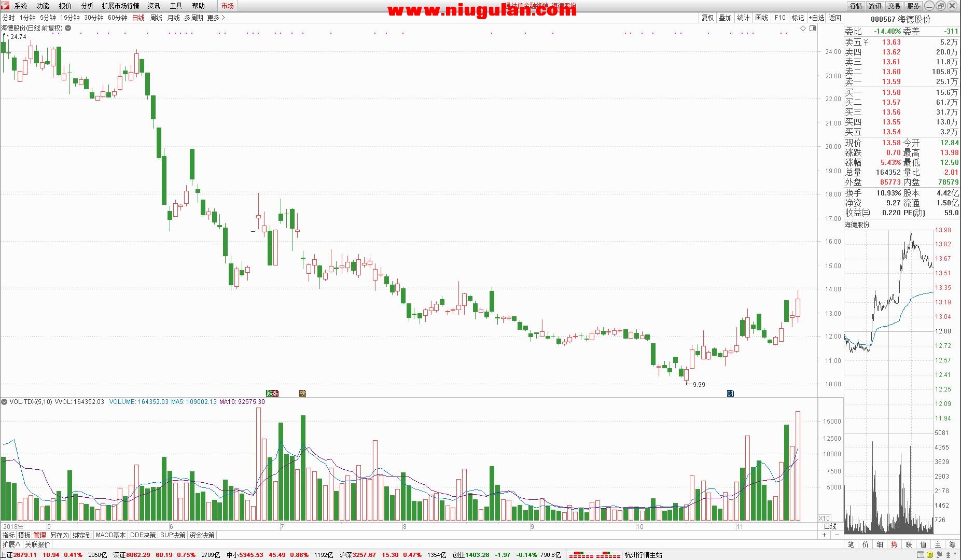The width and height of the screenshot is (961, 560).
Task: Switch to 30分钟 period
Action: point(94,18)
